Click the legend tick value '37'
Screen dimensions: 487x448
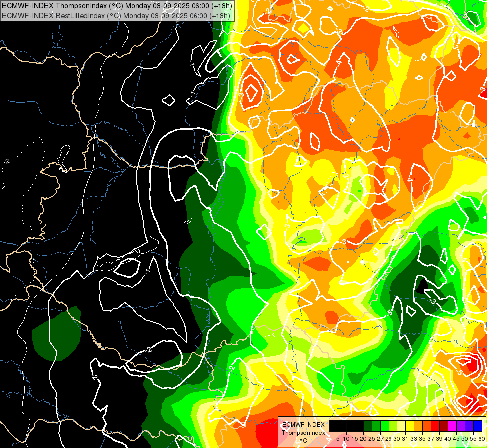(x=431, y=439)
